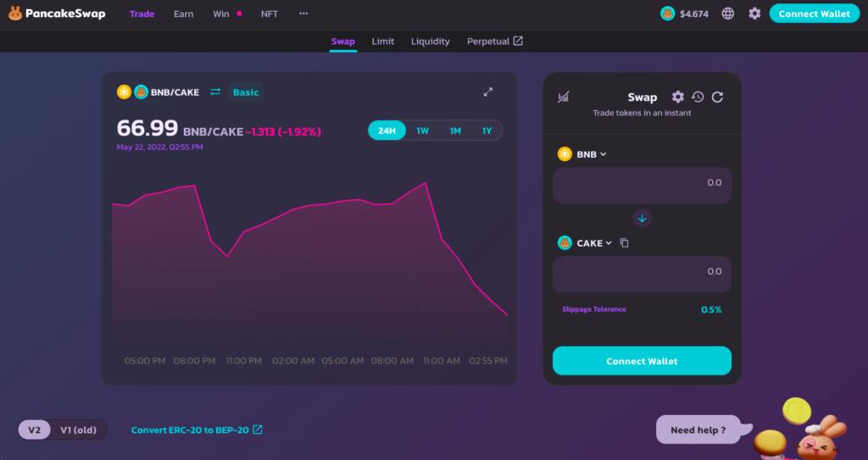Click the 0.5% slippage value
Image resolution: width=868 pixels, height=460 pixels.
click(711, 310)
